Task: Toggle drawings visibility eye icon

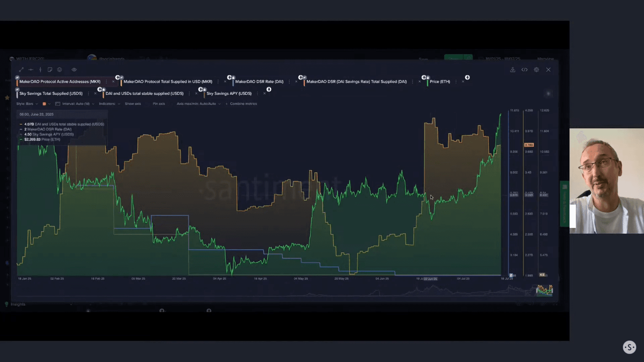Action: [x=74, y=70]
